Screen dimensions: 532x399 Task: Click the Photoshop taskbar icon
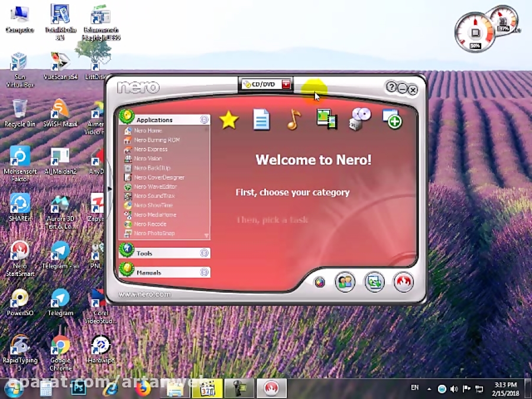(79, 388)
